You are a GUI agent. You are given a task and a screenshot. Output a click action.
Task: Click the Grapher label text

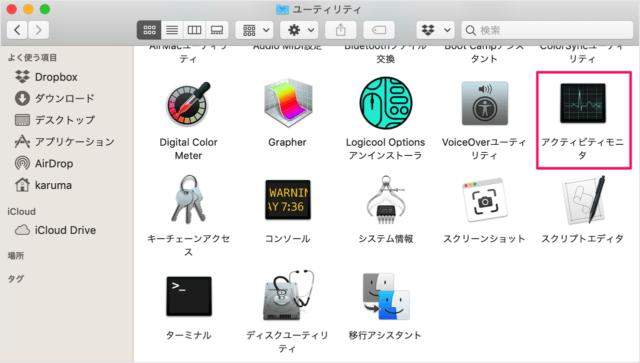(287, 142)
